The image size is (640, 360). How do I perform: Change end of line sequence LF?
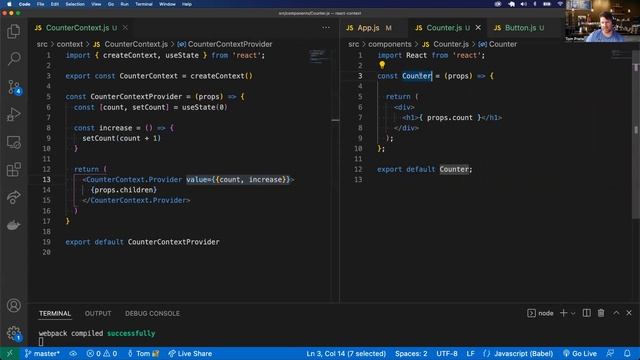(471, 353)
